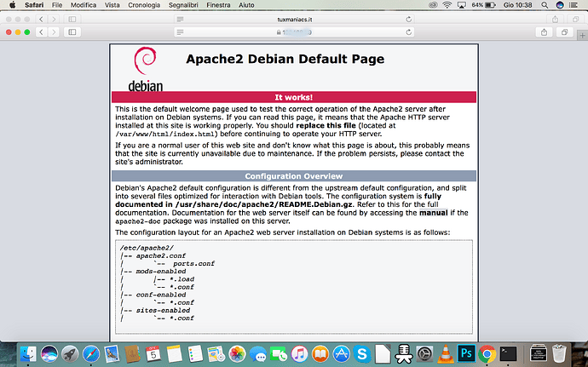588x367 pixels.
Task: Click 'mods-enabled' in the config tree
Action: click(161, 272)
